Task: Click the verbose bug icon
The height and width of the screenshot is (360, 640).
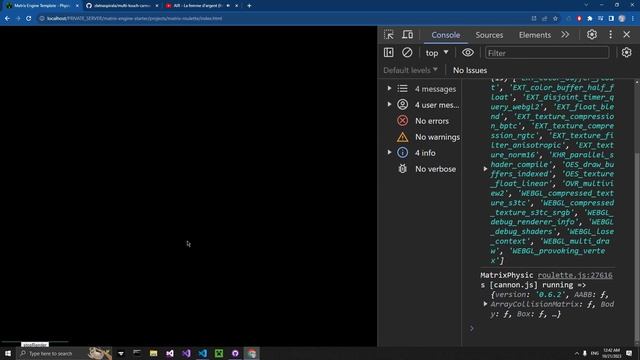Action: click(402, 169)
